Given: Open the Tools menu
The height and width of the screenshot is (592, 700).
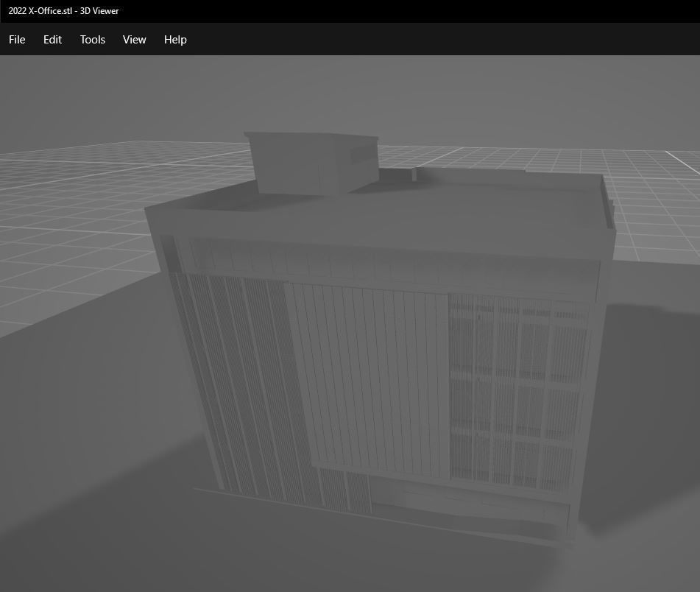Looking at the screenshot, I should click(93, 40).
